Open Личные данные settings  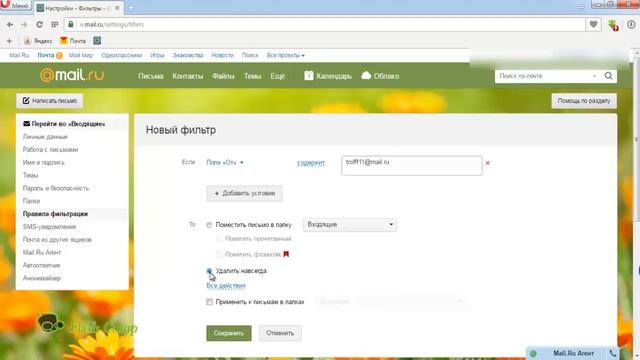pyautogui.click(x=45, y=137)
